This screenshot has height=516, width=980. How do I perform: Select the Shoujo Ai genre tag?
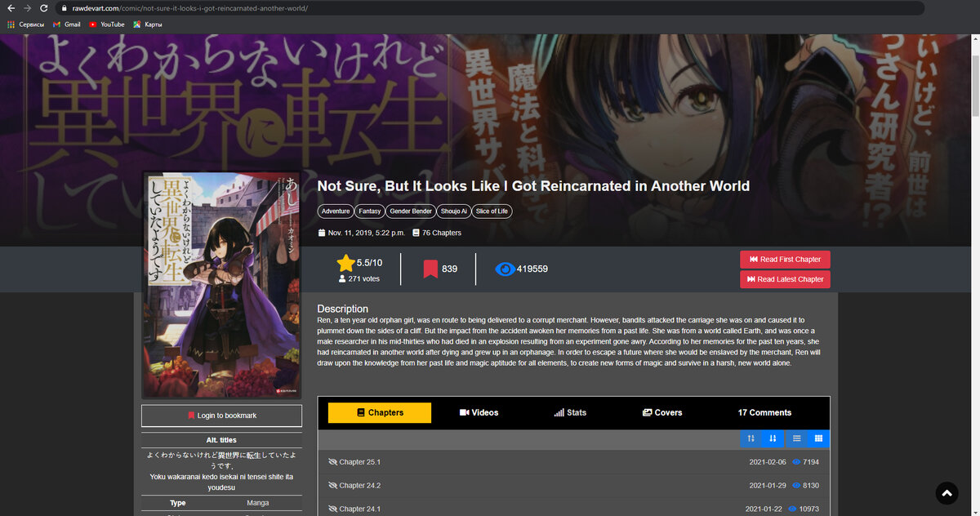point(454,211)
